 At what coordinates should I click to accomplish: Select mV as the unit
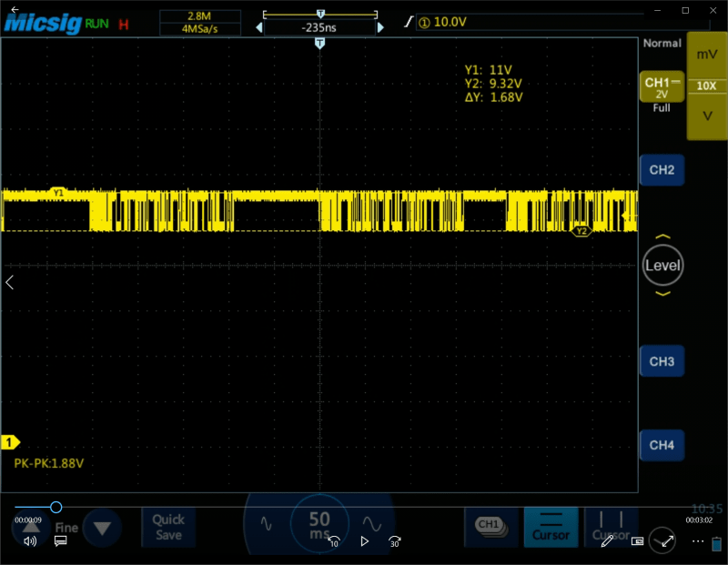[x=707, y=55]
